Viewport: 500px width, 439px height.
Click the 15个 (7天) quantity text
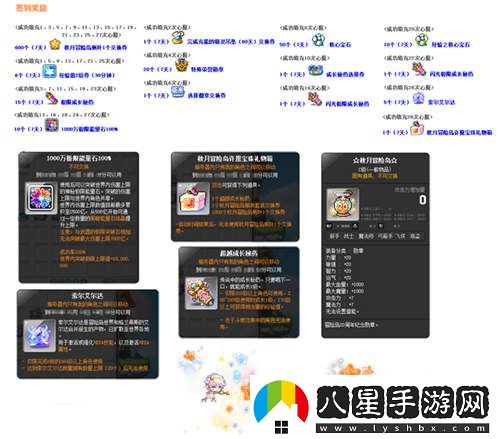pos(29,102)
